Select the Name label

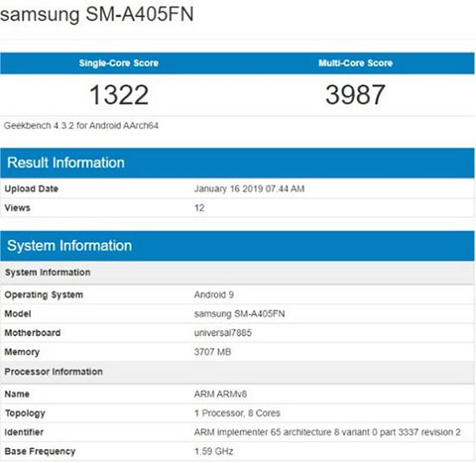(x=17, y=394)
